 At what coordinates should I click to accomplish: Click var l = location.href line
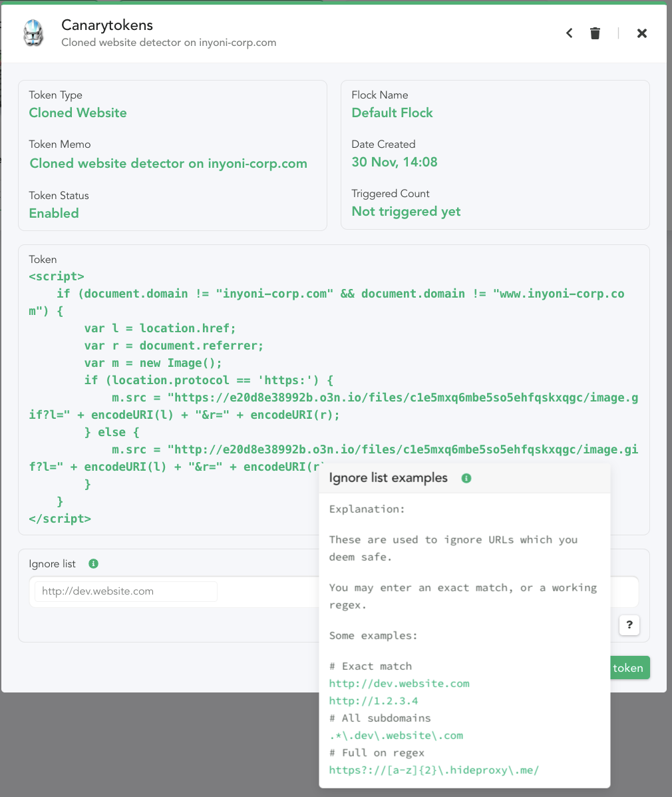[160, 328]
